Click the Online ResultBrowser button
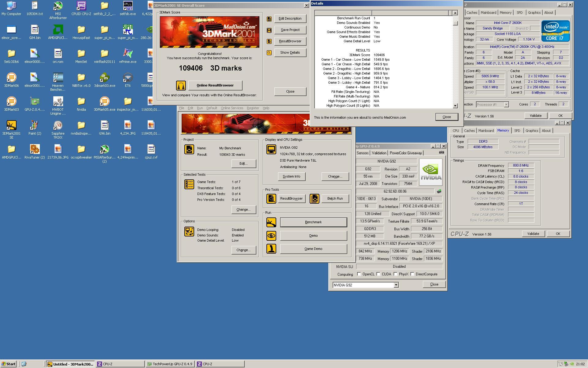588x368 pixels. pos(215,86)
